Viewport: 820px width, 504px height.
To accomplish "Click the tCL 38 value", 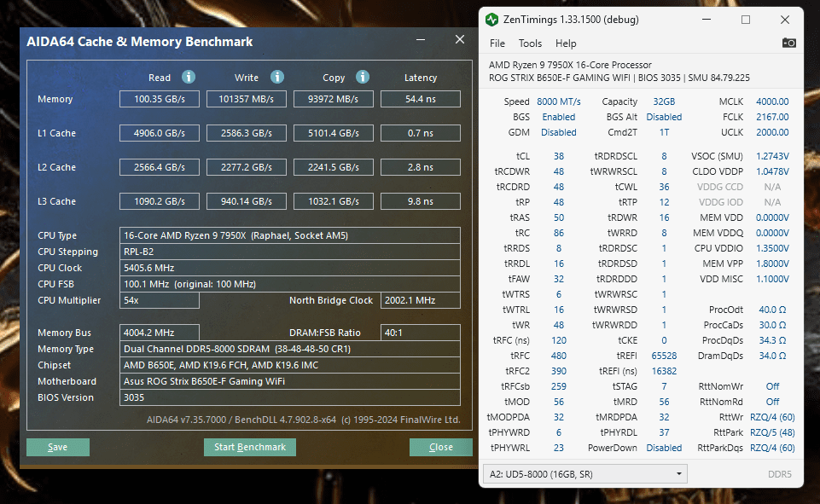I will pyautogui.click(x=559, y=156).
